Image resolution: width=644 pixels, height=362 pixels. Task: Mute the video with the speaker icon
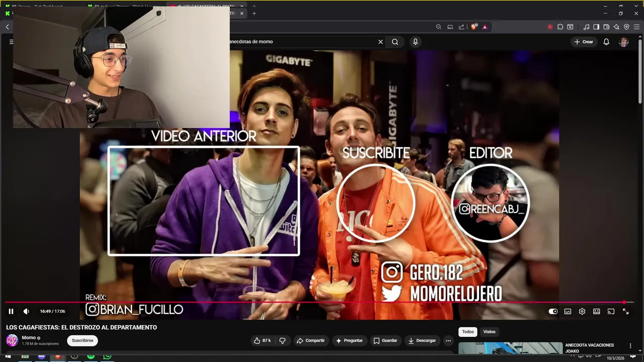click(26, 311)
